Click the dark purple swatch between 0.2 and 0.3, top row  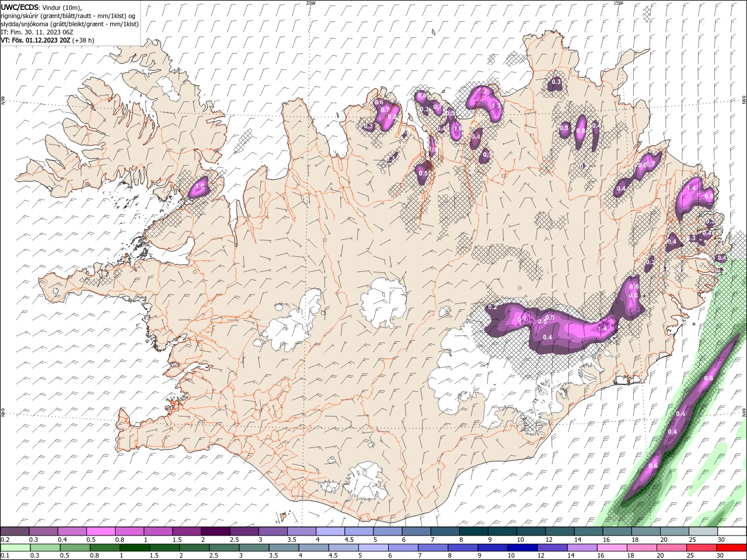(x=15, y=531)
